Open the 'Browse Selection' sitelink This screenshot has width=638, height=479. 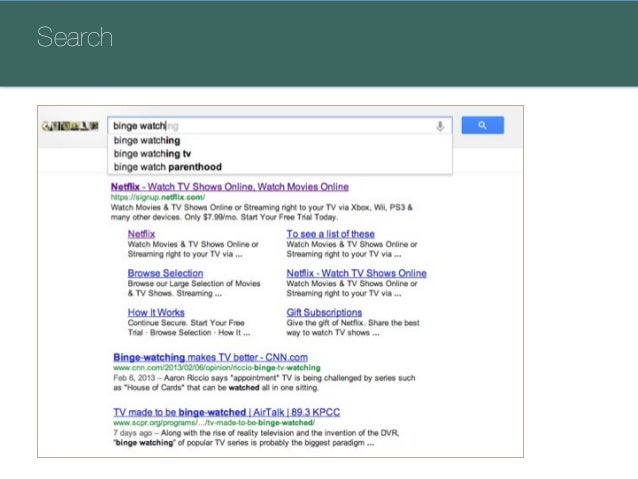165,273
